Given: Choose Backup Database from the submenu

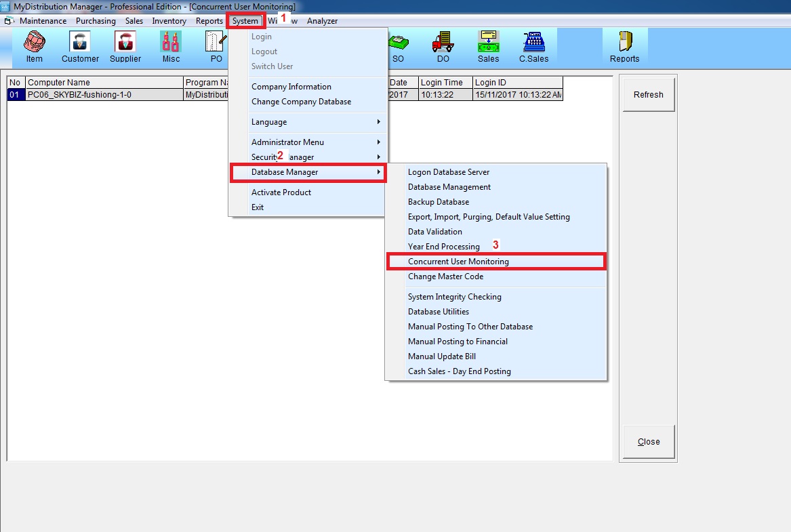Looking at the screenshot, I should pos(438,202).
